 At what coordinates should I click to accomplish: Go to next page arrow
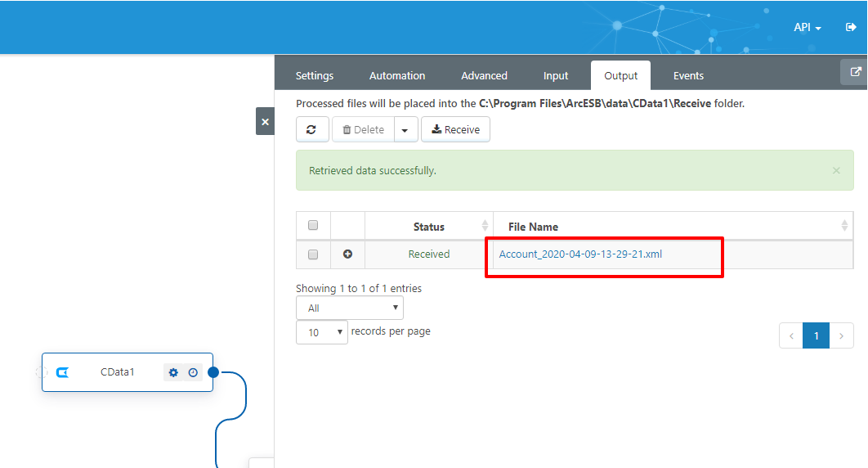(x=841, y=335)
